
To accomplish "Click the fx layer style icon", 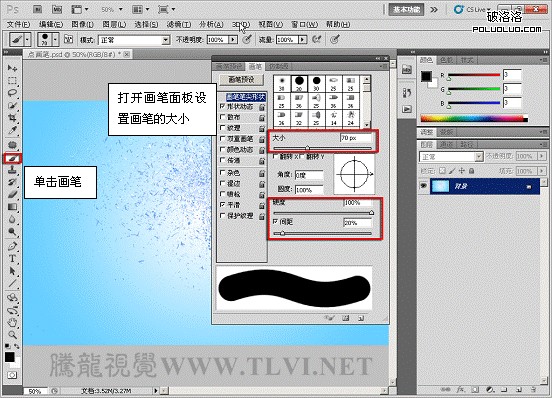I will coord(461,390).
